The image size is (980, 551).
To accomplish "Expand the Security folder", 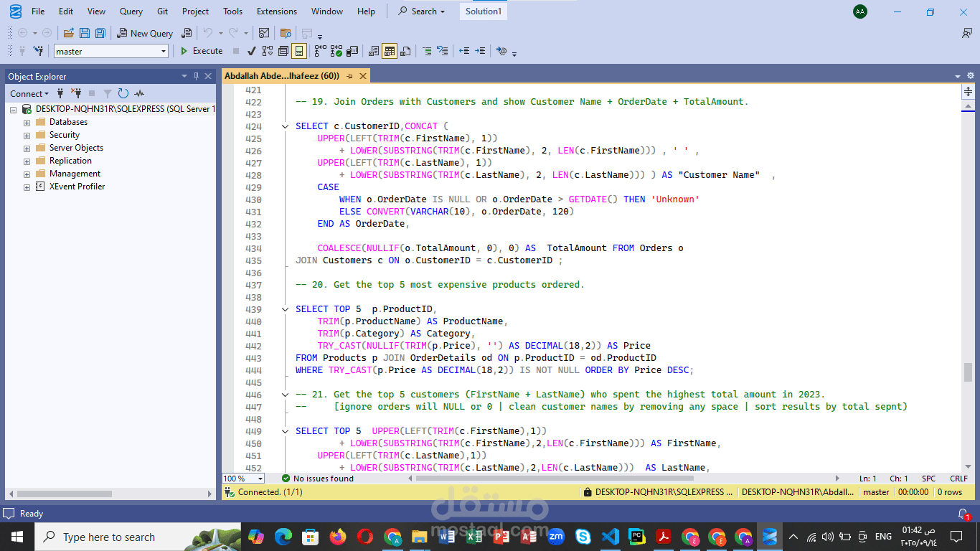I will click(27, 136).
